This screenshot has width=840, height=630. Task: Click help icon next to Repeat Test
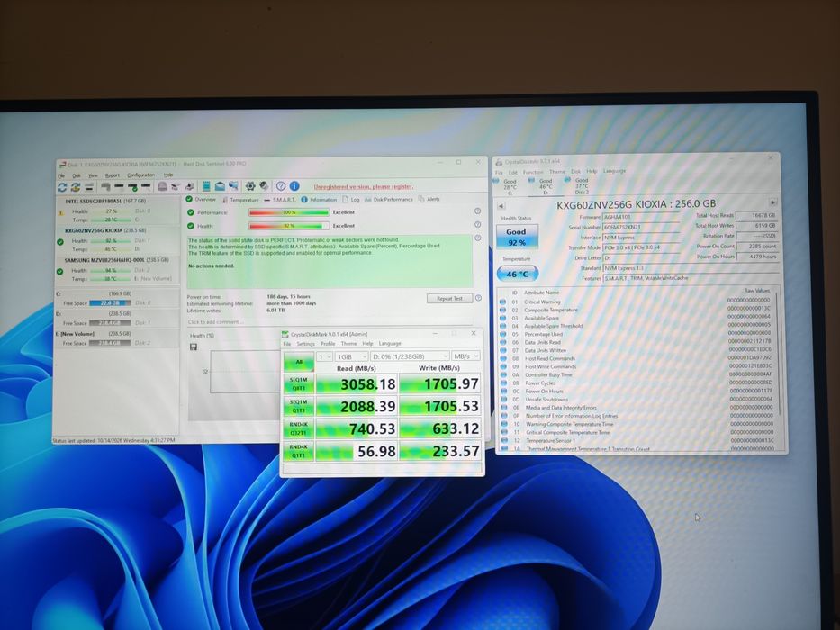478,298
